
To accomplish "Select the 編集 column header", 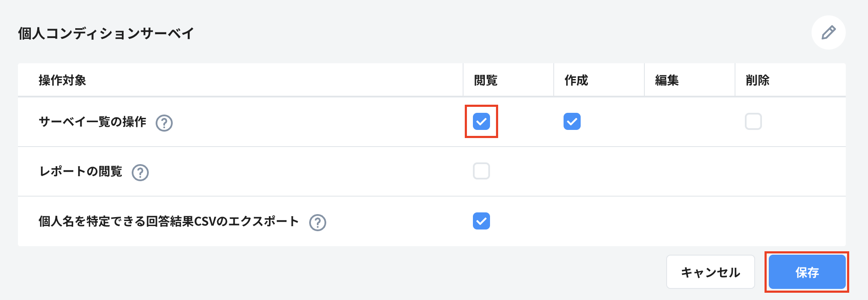I will (667, 80).
